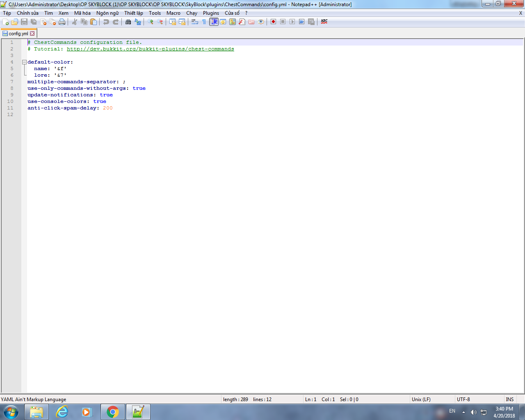Collapse the default-color fold block
Viewport: 525px width, 420px height.
click(x=24, y=62)
